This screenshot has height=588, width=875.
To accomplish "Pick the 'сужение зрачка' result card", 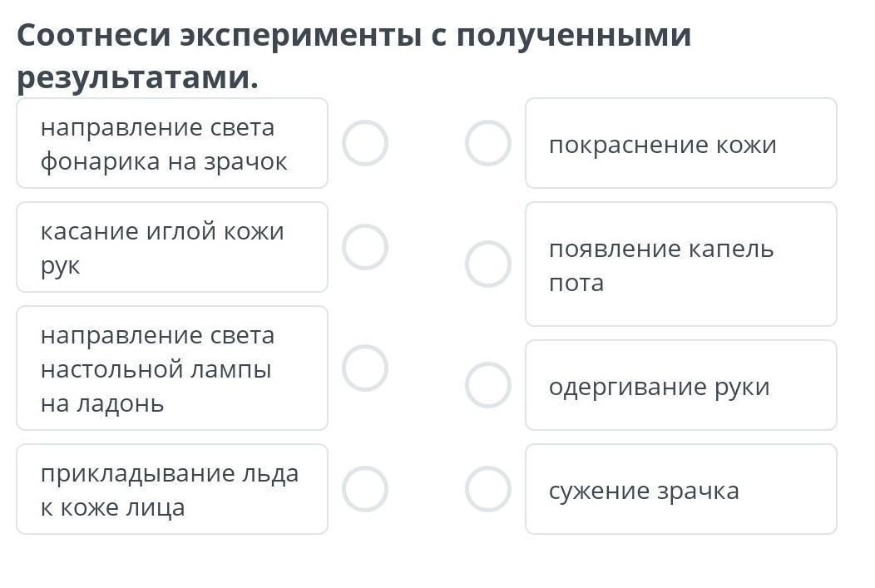I will click(x=680, y=490).
